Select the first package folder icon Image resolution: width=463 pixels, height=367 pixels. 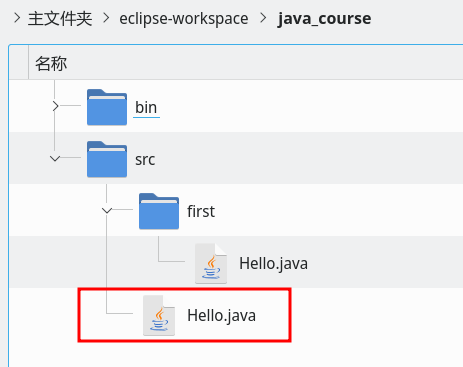pos(159,211)
